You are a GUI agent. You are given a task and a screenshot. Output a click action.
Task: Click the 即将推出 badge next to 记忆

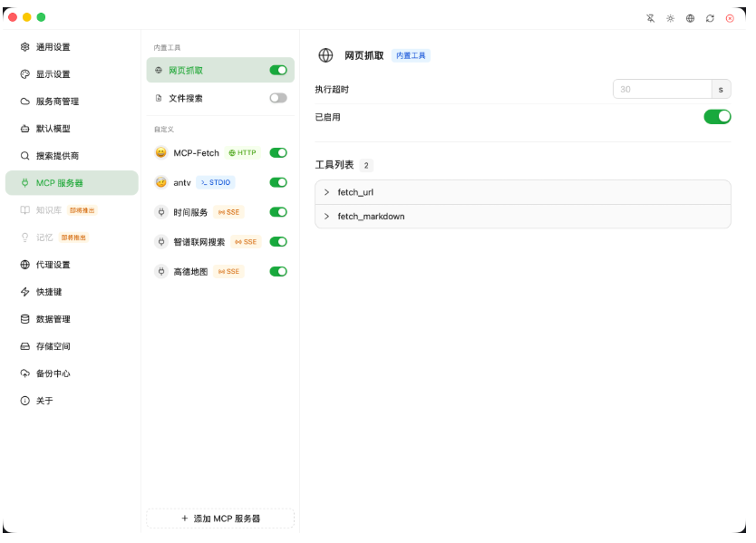(73, 238)
